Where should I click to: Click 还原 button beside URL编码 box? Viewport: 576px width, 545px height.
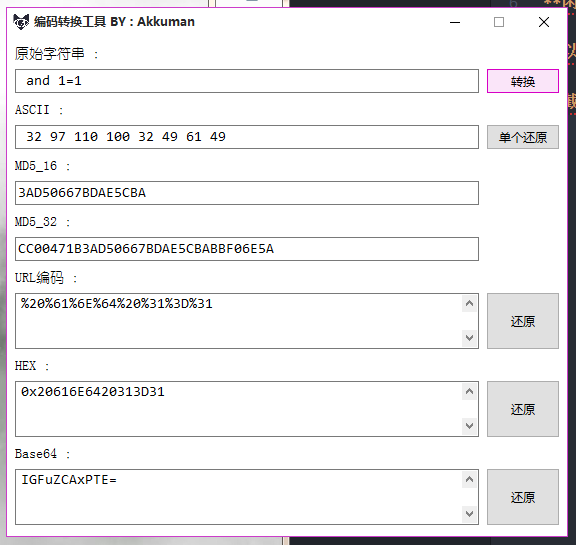click(x=523, y=321)
